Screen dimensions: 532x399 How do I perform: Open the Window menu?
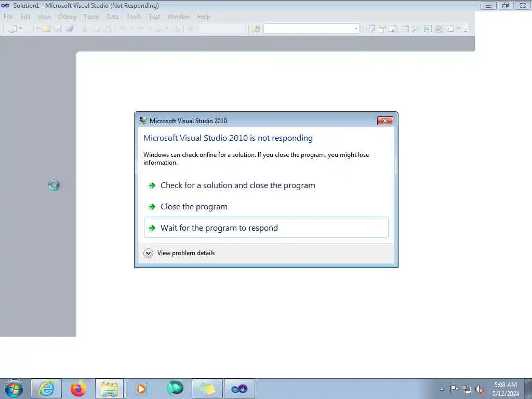pyautogui.click(x=179, y=16)
